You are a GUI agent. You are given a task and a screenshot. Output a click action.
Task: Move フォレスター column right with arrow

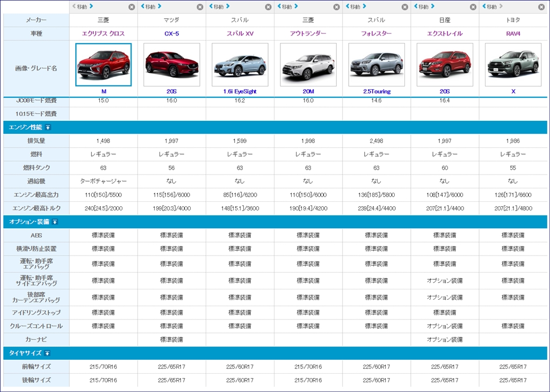click(x=365, y=6)
